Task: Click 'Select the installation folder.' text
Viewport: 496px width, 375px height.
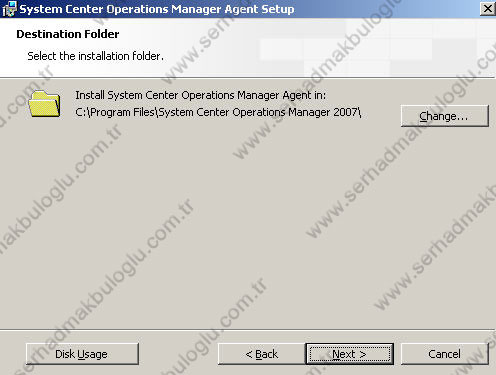Action: pyautogui.click(x=95, y=56)
